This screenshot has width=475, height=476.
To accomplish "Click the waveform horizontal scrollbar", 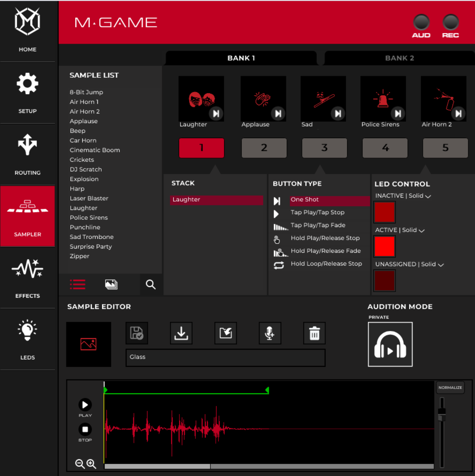I will (157, 466).
